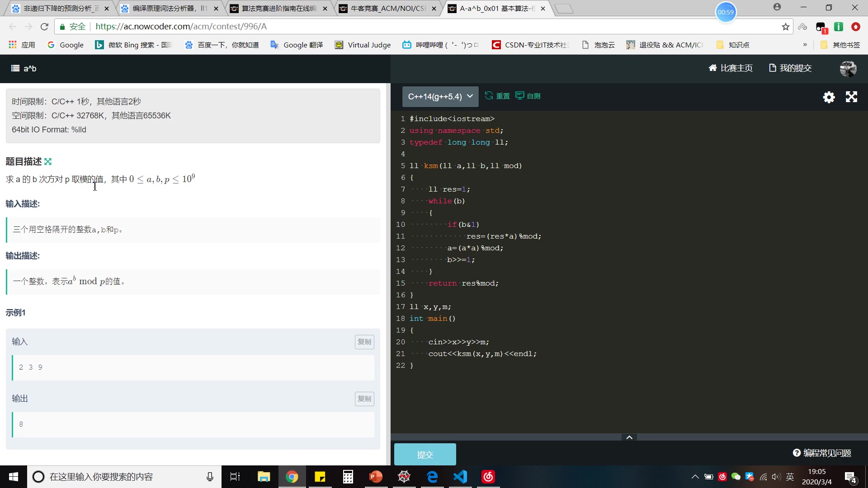This screenshot has width=868, height=488.
Task: Expand the C++14(g++5.4) language dropdown
Action: click(440, 97)
